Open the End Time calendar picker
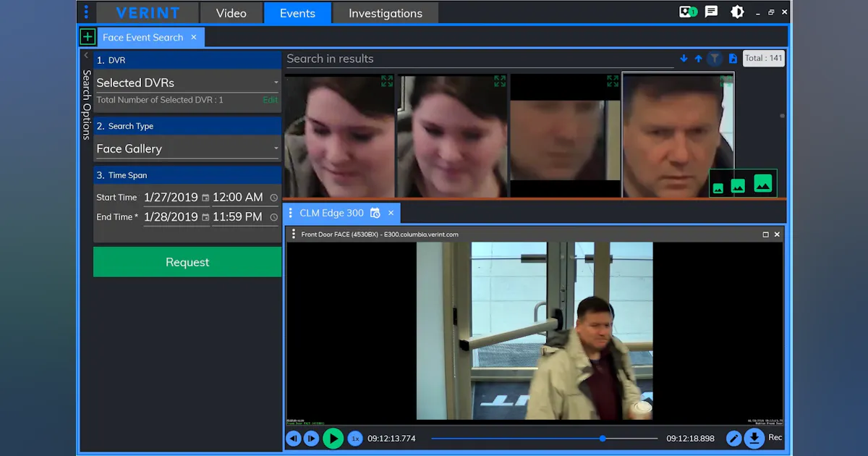 click(x=205, y=217)
